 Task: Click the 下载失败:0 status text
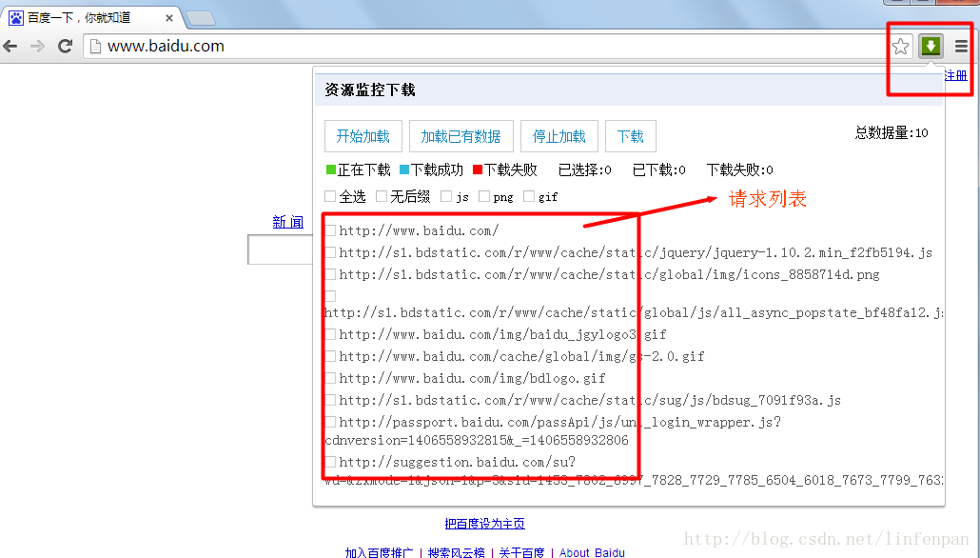pos(740,169)
